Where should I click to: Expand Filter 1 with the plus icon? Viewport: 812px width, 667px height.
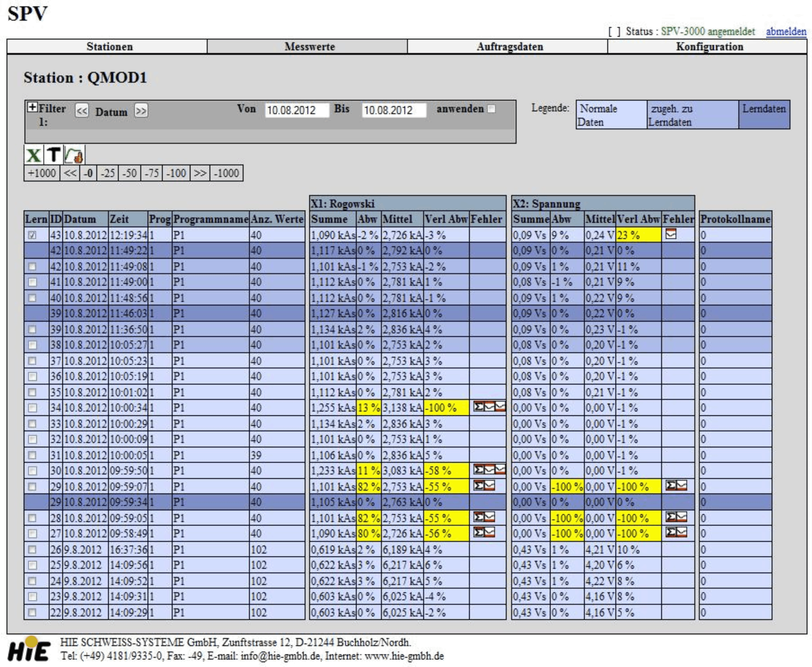point(32,107)
